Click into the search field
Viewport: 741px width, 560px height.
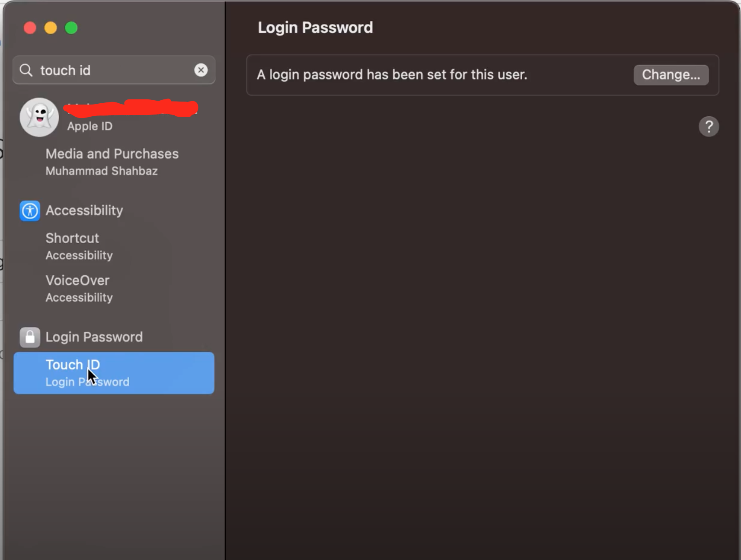click(114, 70)
